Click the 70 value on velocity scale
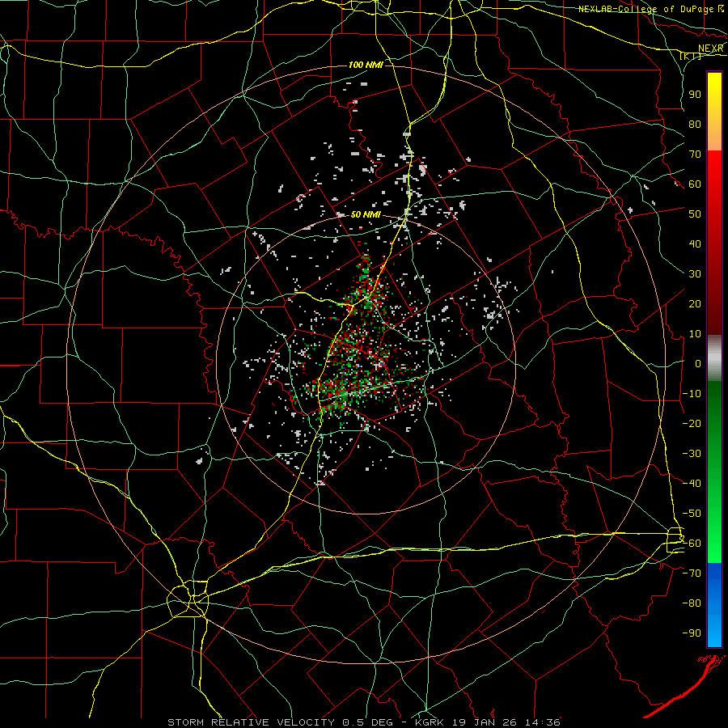 click(695, 154)
